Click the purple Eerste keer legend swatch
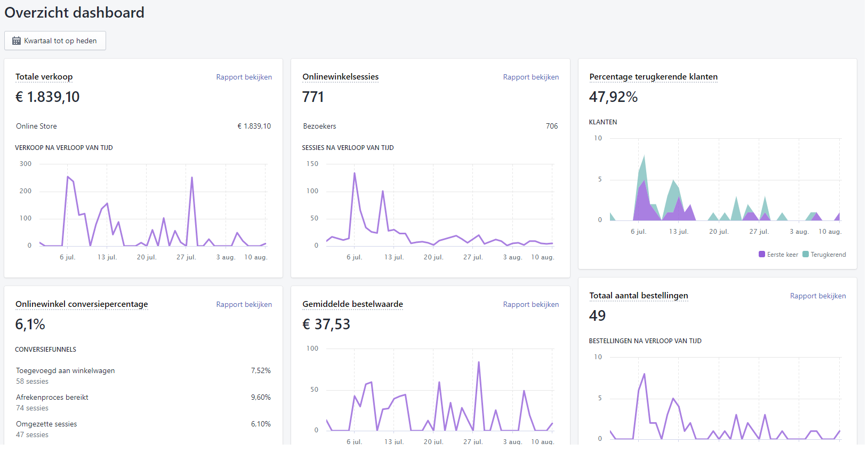 click(x=762, y=254)
